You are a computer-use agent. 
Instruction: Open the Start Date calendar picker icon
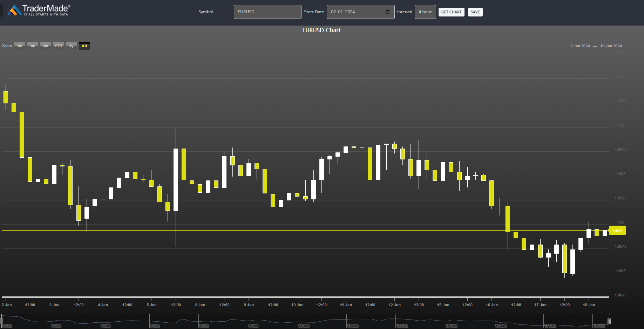coord(388,12)
